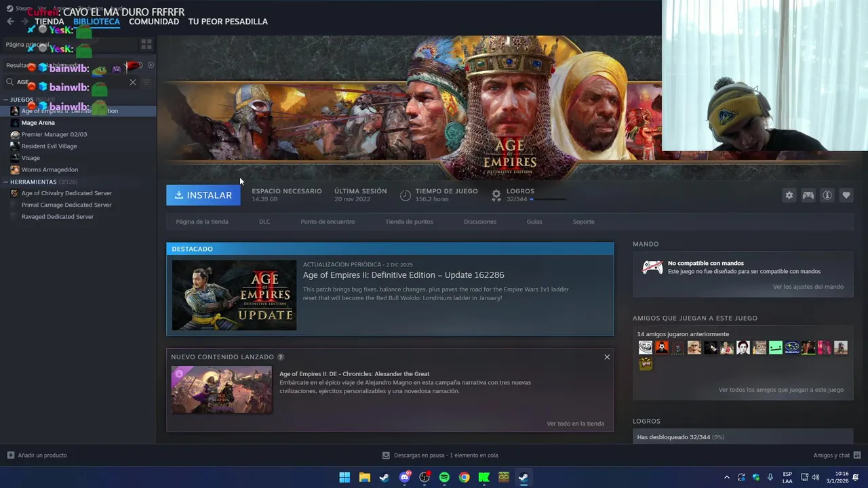868x488 pixels.
Task: Click the help question mark icon
Action: click(281, 357)
